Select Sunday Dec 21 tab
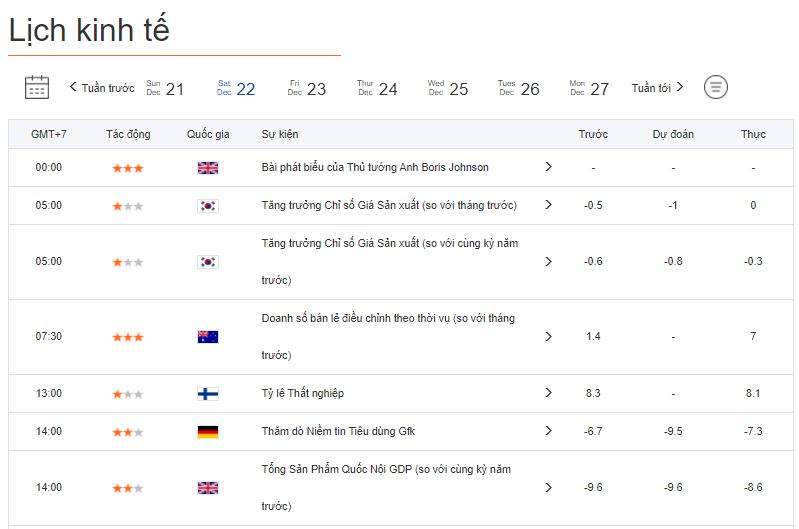Viewport: 799px width, 529px height. [165, 89]
